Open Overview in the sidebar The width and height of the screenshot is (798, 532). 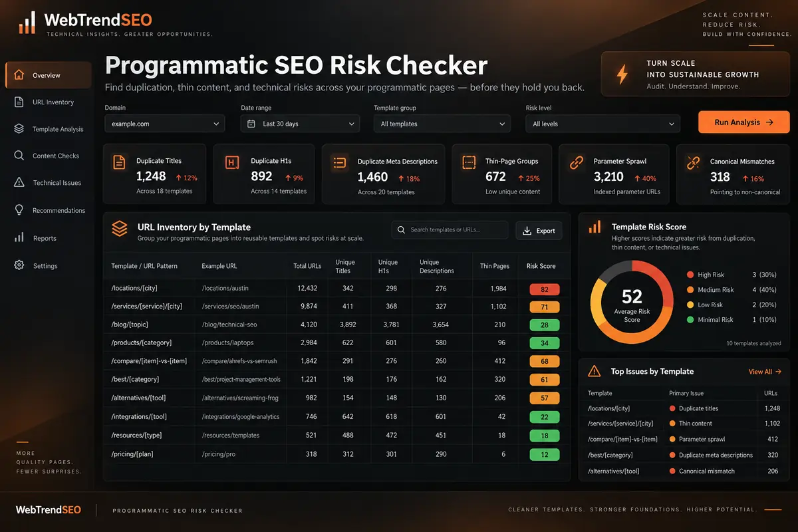tap(49, 75)
